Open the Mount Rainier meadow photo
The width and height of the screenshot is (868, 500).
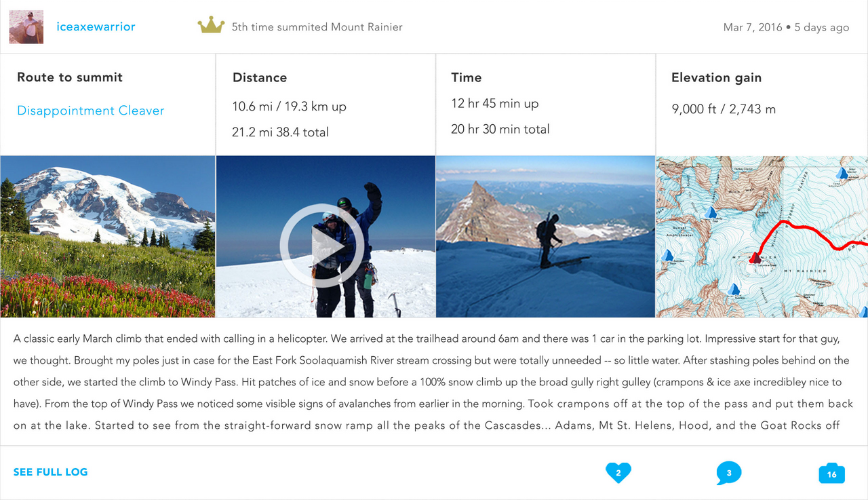[107, 237]
